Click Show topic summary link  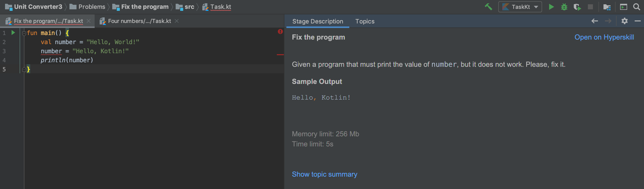[x=324, y=174]
